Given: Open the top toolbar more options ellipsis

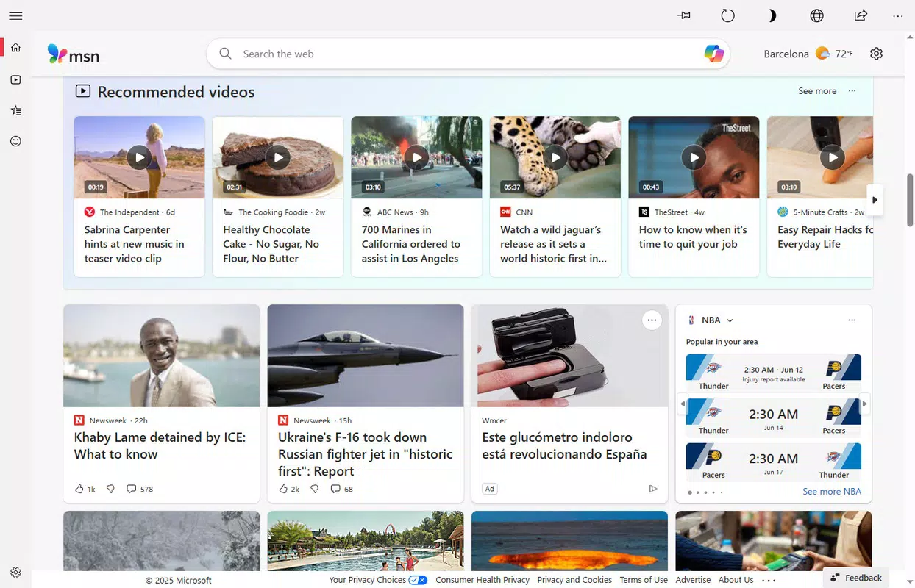Looking at the screenshot, I should (x=898, y=15).
